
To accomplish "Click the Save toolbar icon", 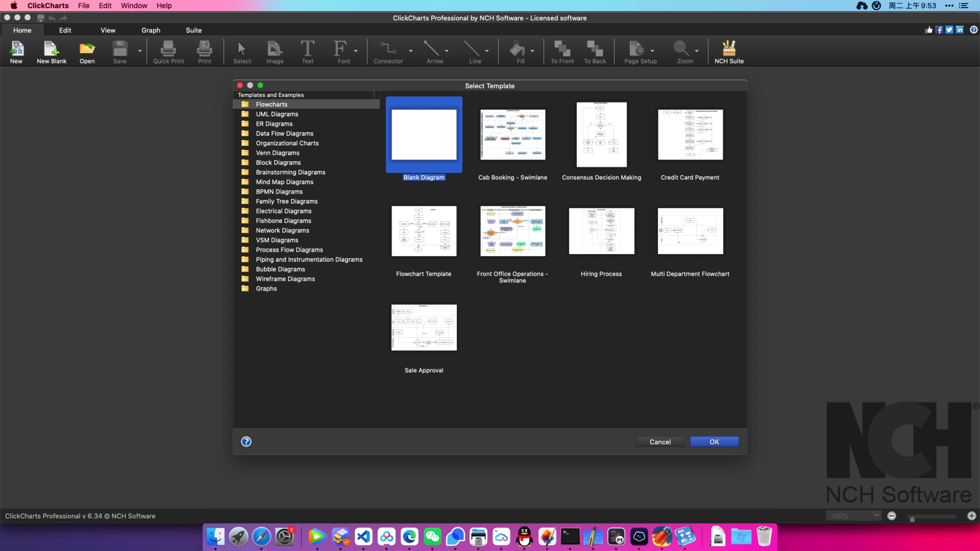I will (x=119, y=52).
